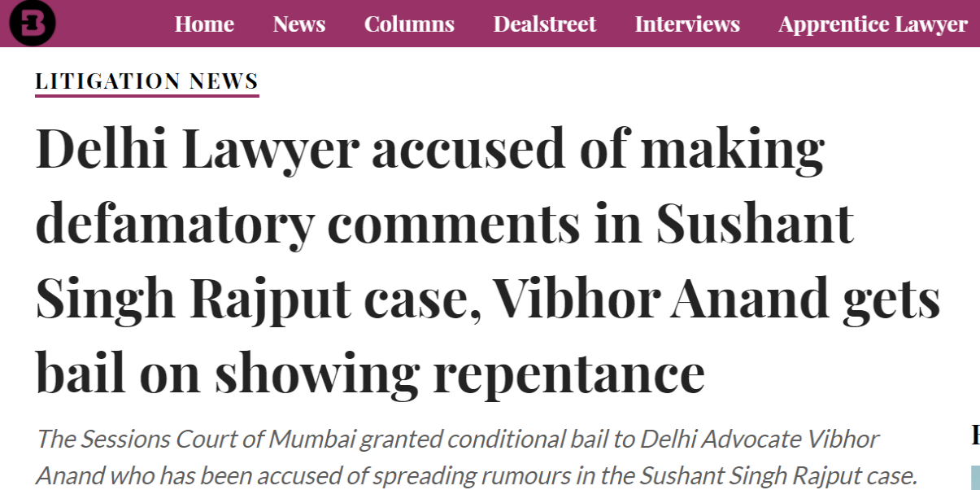Click the word 'repentance' in the headline
The height and width of the screenshot is (490, 980).
click(568, 374)
